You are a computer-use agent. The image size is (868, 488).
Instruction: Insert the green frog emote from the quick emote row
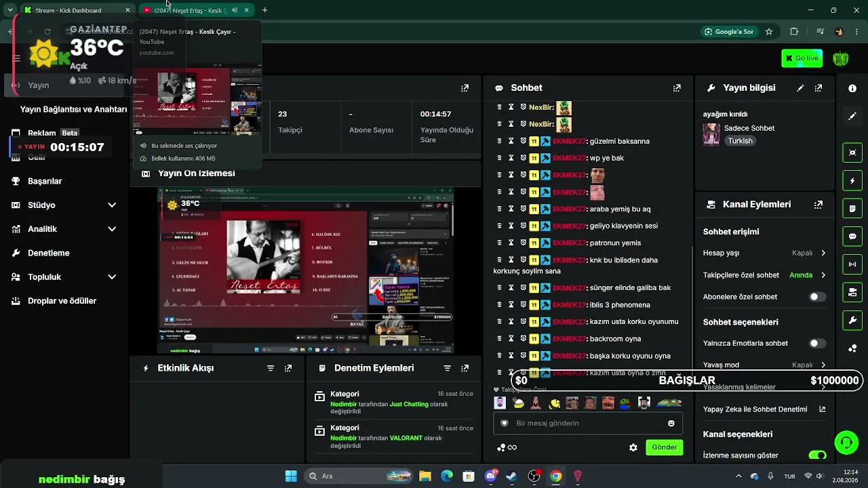pyautogui.click(x=625, y=403)
